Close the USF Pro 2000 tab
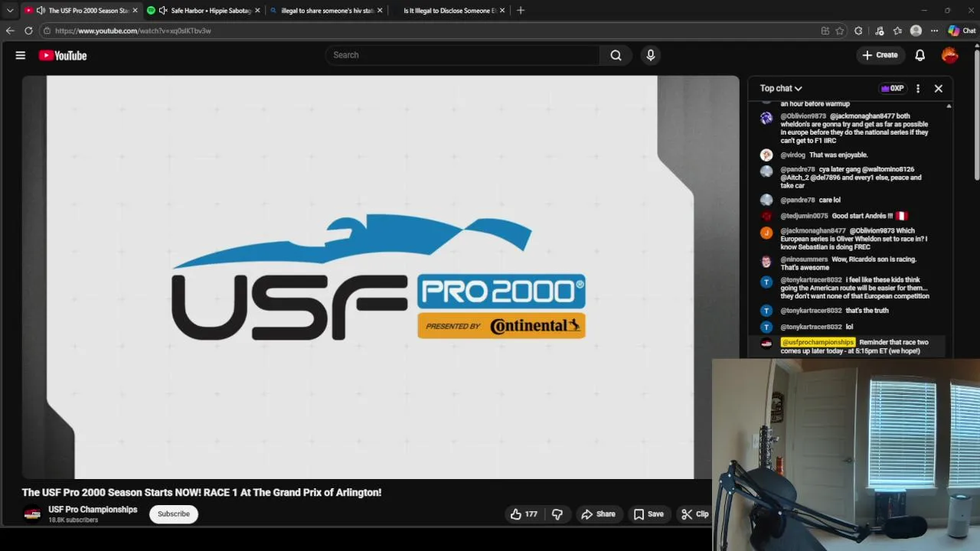The width and height of the screenshot is (980, 551). (135, 11)
